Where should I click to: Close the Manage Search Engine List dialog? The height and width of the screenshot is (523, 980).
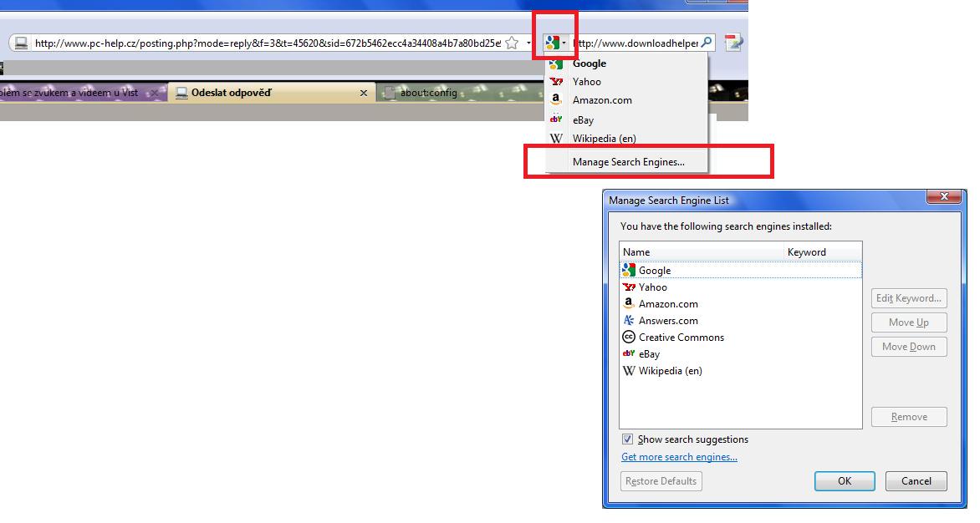click(x=944, y=196)
